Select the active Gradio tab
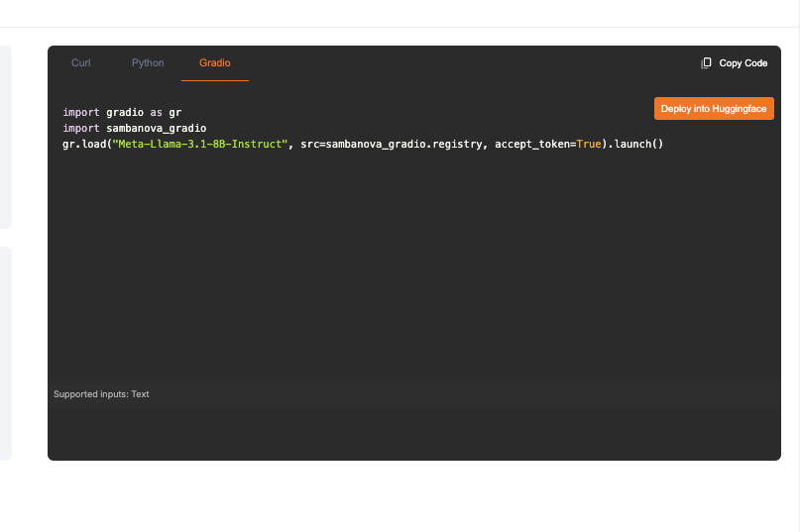Image resolution: width=800 pixels, height=532 pixels. (x=214, y=63)
